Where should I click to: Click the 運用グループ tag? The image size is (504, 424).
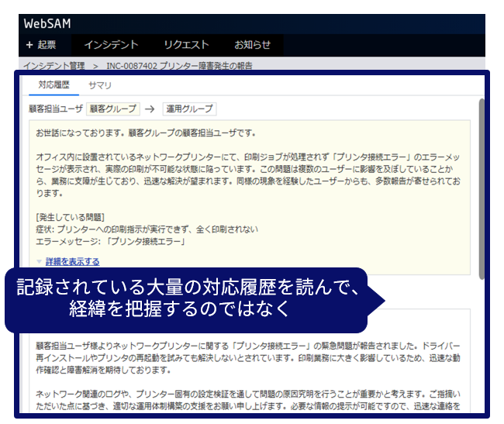pos(189,109)
